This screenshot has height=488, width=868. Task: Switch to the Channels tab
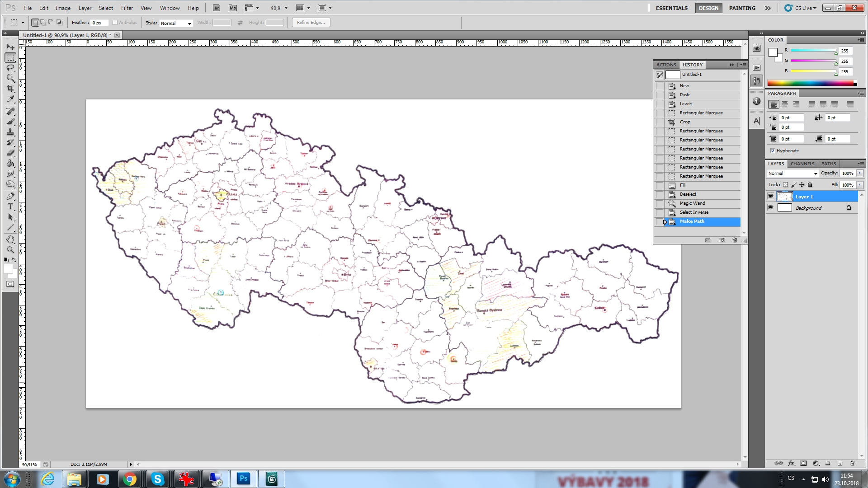click(802, 164)
